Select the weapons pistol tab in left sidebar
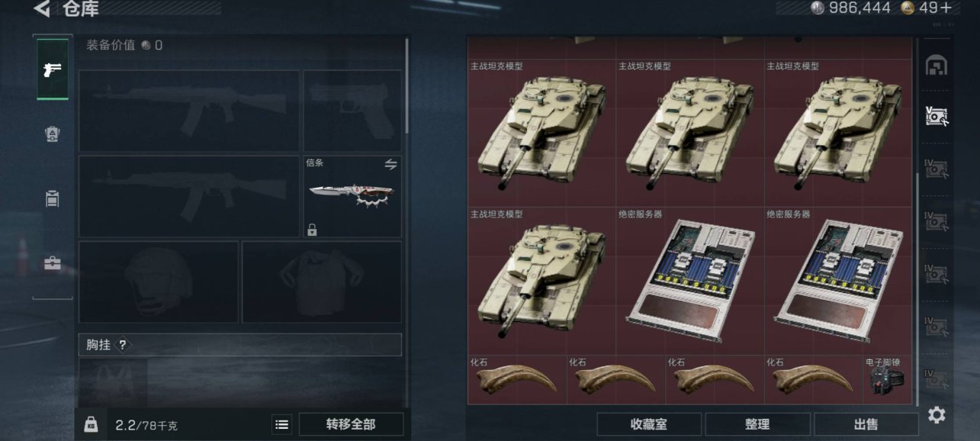Viewport: 980px width, 441px height. click(x=53, y=69)
